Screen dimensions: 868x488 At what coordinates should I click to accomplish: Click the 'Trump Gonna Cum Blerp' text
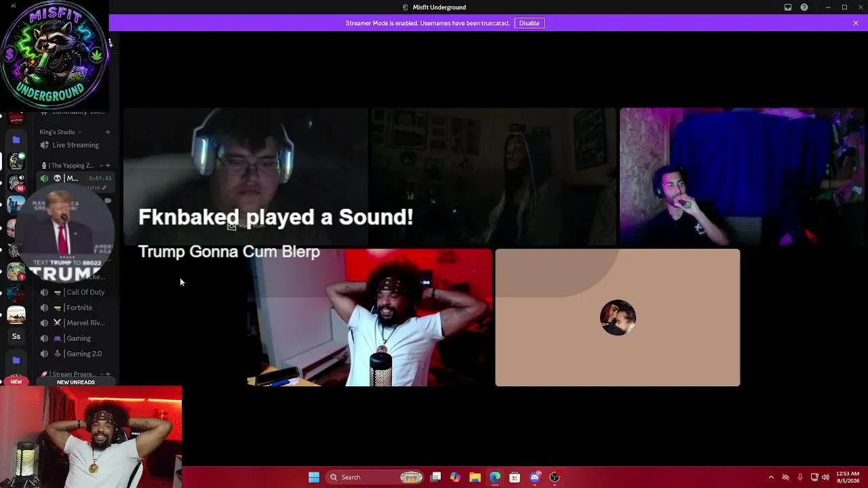click(229, 251)
